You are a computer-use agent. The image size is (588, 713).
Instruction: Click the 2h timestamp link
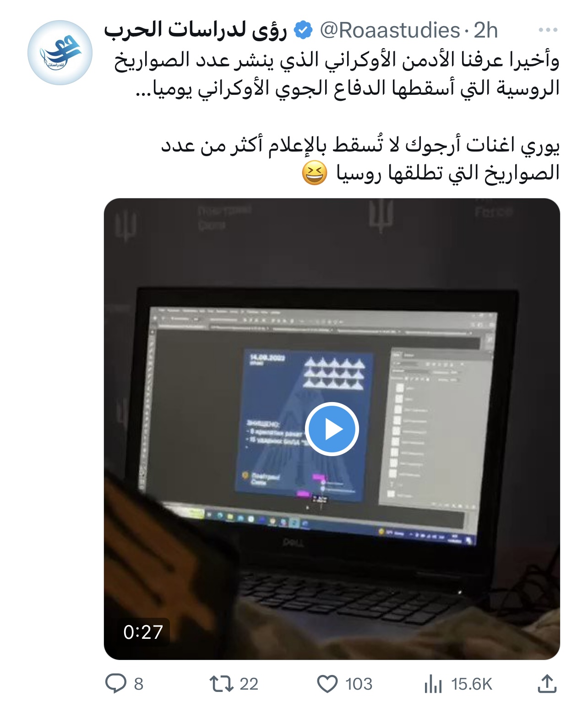click(485, 30)
